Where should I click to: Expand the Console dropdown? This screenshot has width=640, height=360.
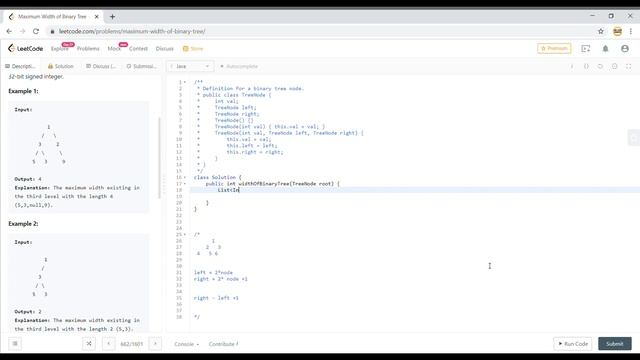(187, 344)
